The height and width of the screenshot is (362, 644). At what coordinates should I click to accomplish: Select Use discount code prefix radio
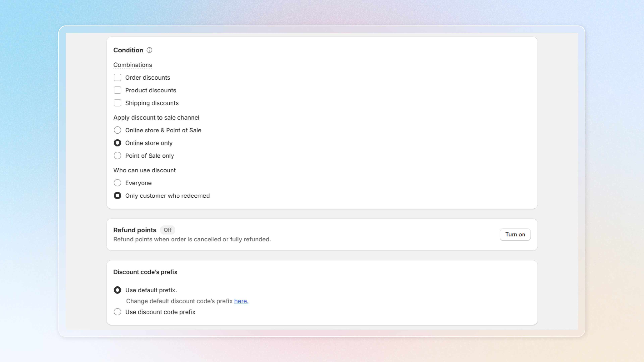tap(117, 312)
